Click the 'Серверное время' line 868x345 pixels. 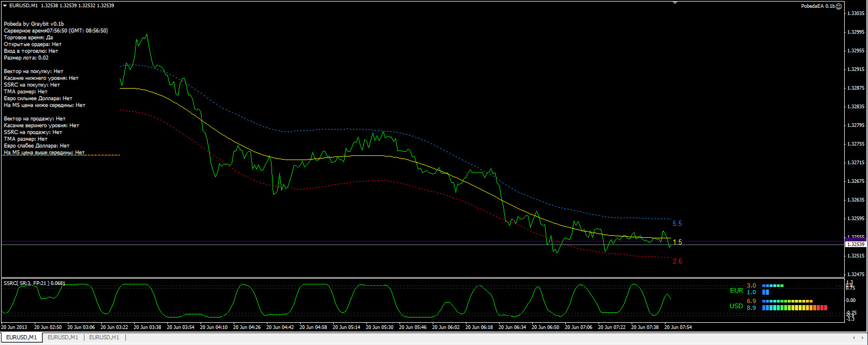pos(56,31)
